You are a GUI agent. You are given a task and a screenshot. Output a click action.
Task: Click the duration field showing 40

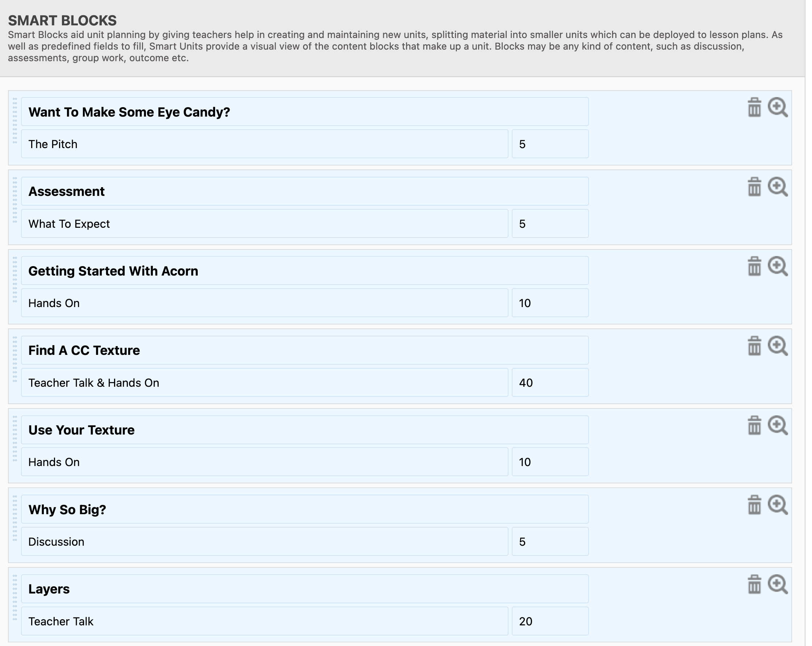tap(549, 382)
